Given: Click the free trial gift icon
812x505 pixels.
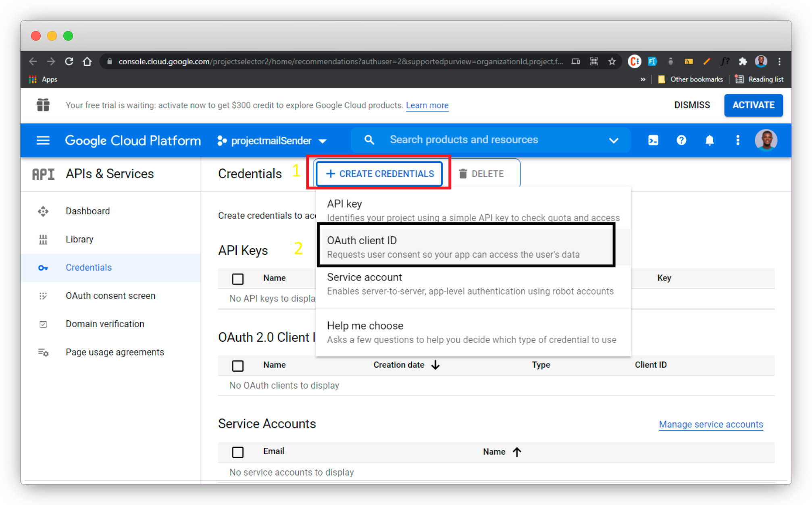Looking at the screenshot, I should pos(43,105).
